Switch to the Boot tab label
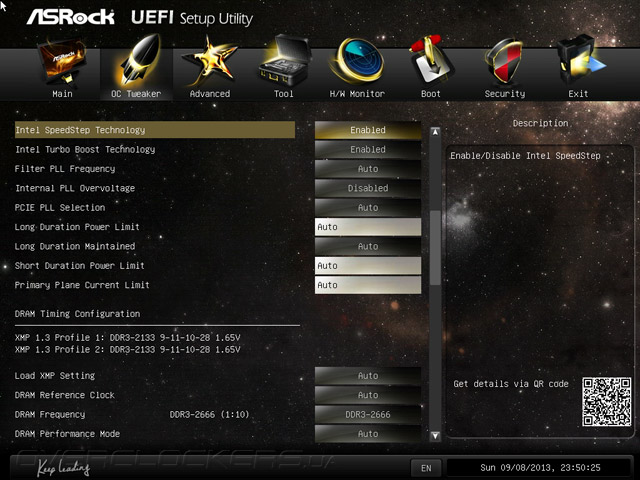 click(x=431, y=94)
